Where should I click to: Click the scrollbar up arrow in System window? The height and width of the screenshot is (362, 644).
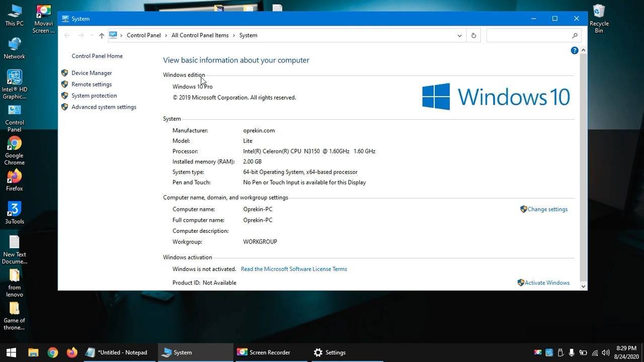coord(584,50)
